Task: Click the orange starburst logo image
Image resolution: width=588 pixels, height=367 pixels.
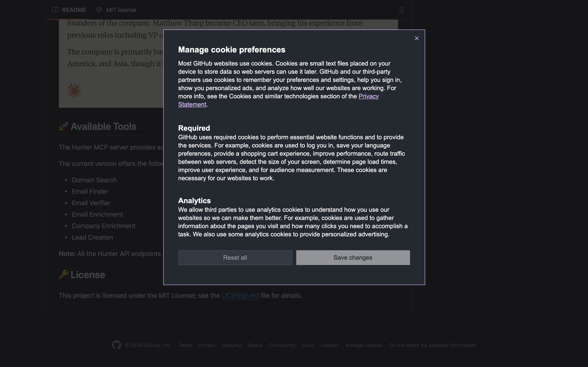Action: pos(74,91)
